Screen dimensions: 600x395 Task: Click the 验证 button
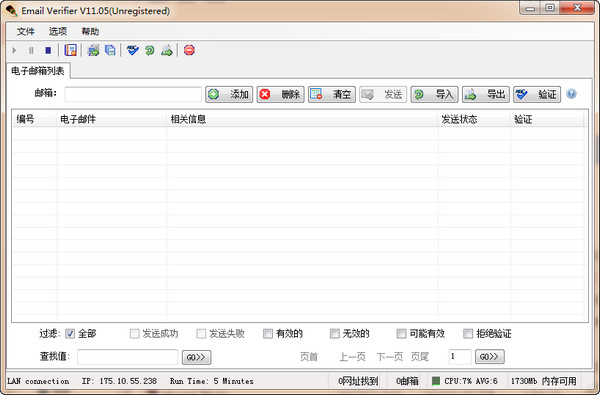(x=537, y=94)
